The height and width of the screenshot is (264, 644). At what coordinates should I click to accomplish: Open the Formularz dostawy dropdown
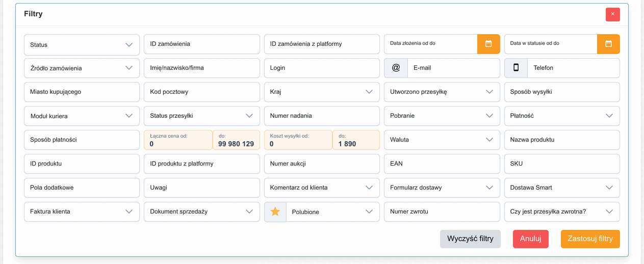[442, 188]
